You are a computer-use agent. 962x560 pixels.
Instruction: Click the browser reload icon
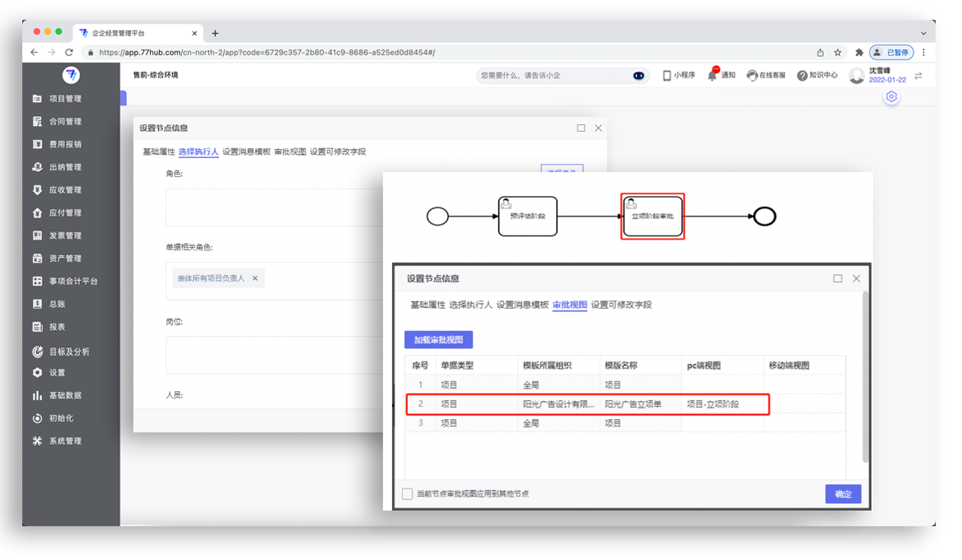point(69,52)
